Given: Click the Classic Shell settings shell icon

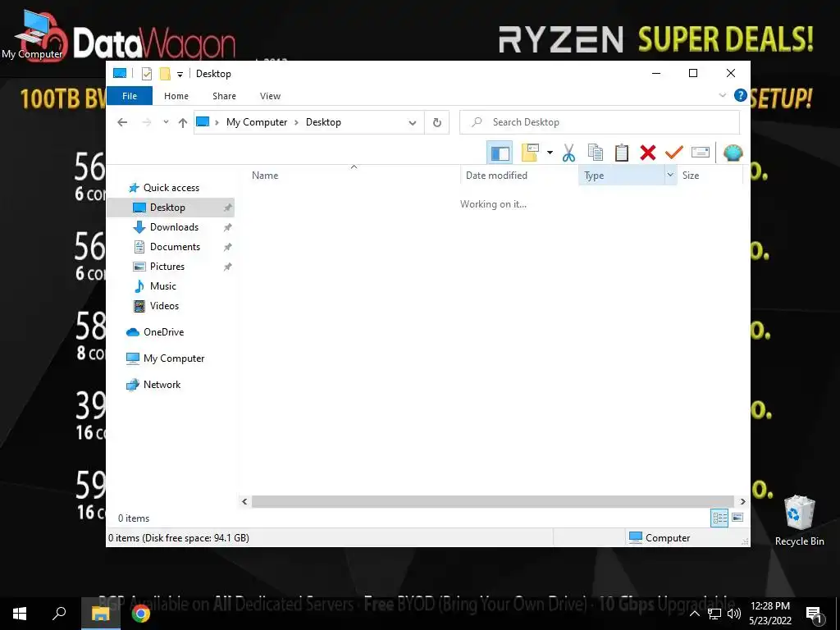Looking at the screenshot, I should pyautogui.click(x=733, y=153).
